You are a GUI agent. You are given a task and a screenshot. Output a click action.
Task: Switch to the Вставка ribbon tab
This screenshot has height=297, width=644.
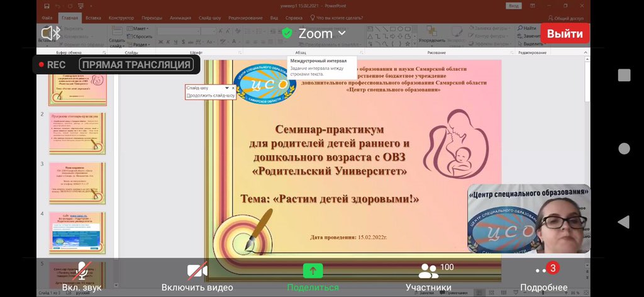[x=93, y=18]
